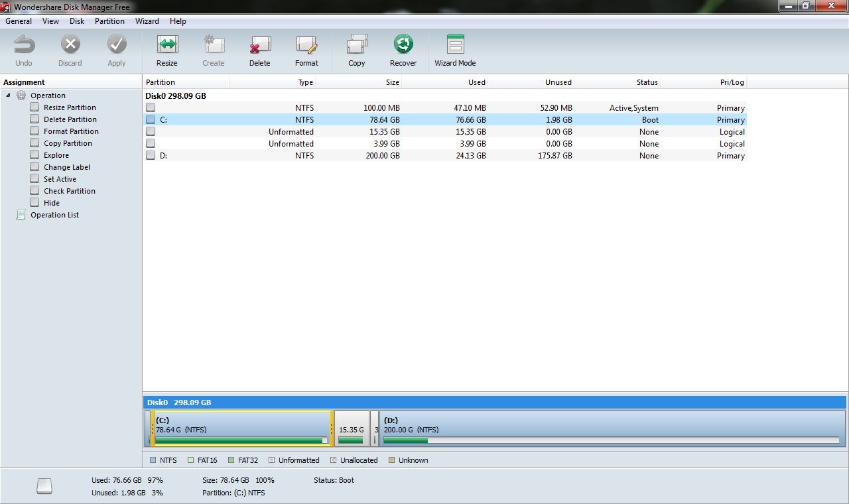
Task: Select the D: 200.00 GB partition row
Action: tap(445, 155)
